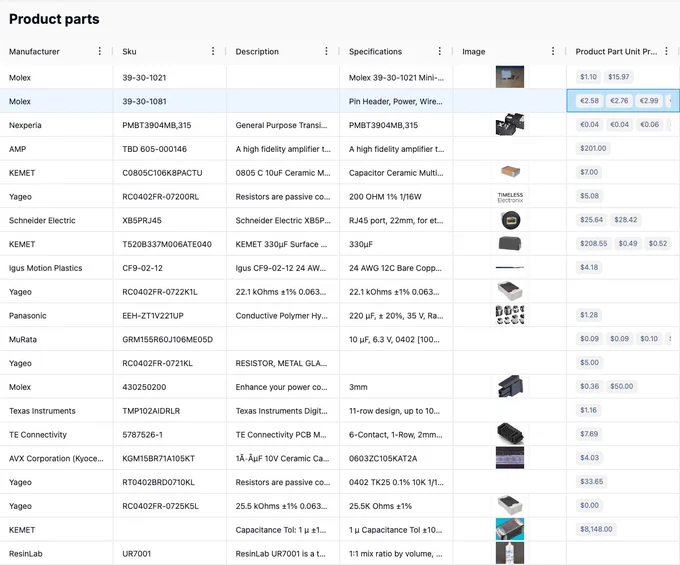Select the €2.76 price chip
Image resolution: width=680 pixels, height=565 pixels.
(619, 101)
